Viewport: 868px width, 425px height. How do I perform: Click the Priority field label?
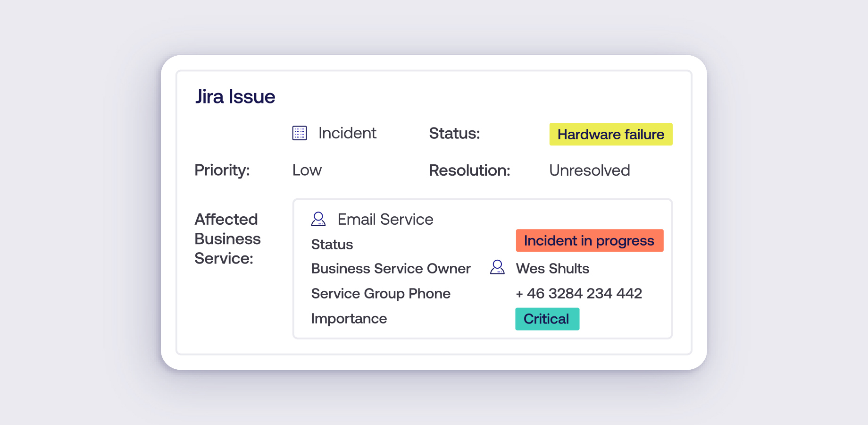[x=222, y=170]
